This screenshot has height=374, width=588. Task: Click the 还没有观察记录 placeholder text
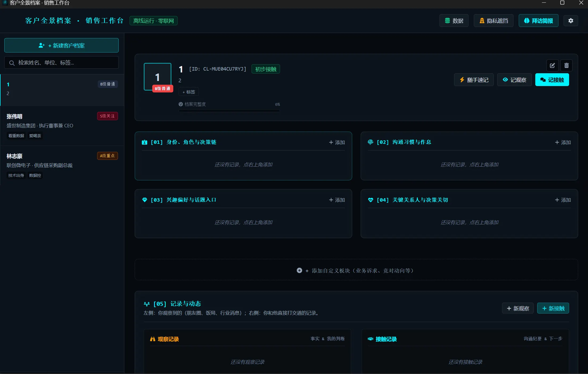[248, 362]
